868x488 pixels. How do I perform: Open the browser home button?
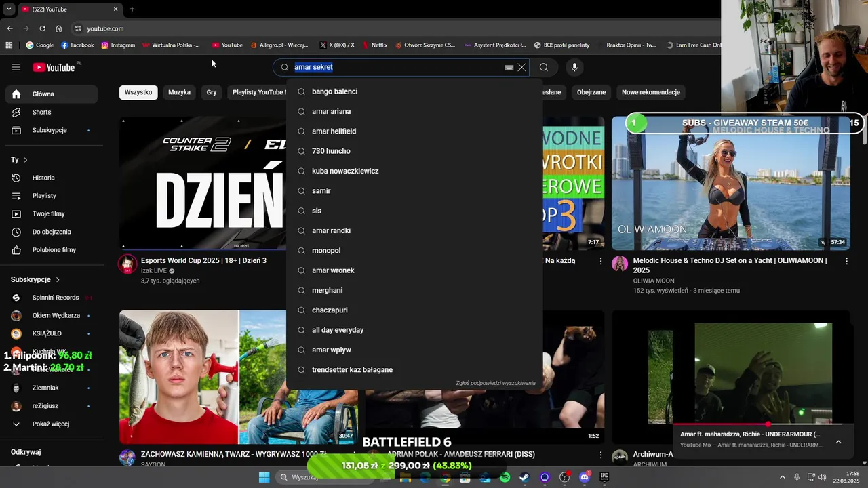59,28
